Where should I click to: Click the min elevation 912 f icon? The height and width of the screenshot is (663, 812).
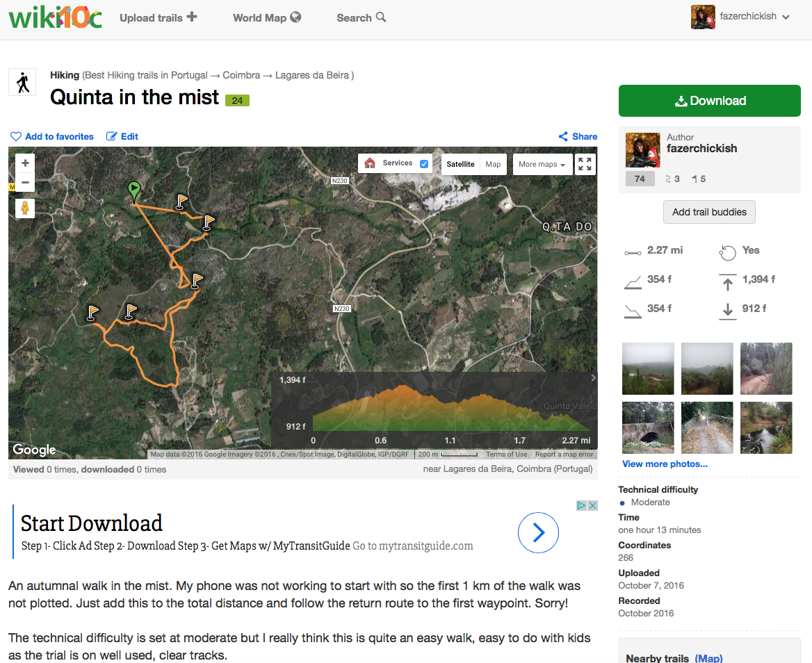click(x=728, y=311)
